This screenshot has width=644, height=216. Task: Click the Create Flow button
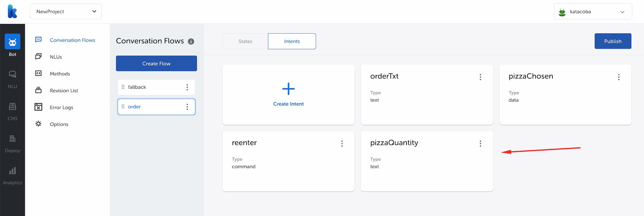point(156,63)
